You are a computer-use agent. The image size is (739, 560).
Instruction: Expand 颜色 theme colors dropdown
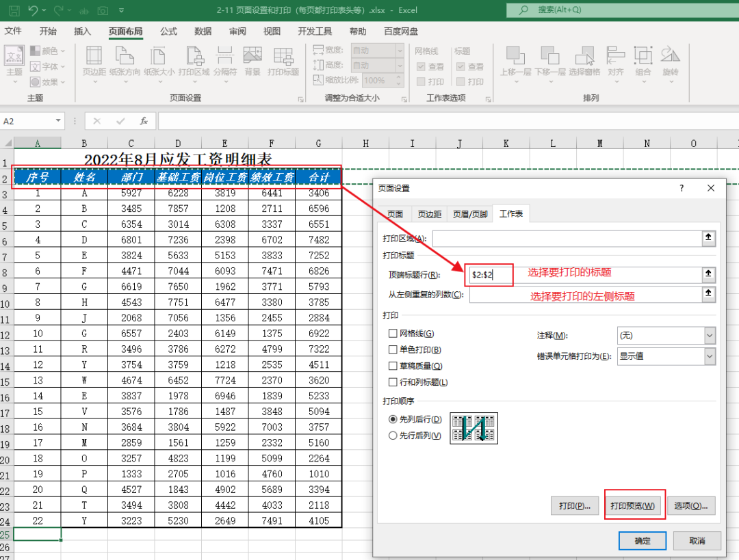click(63, 51)
